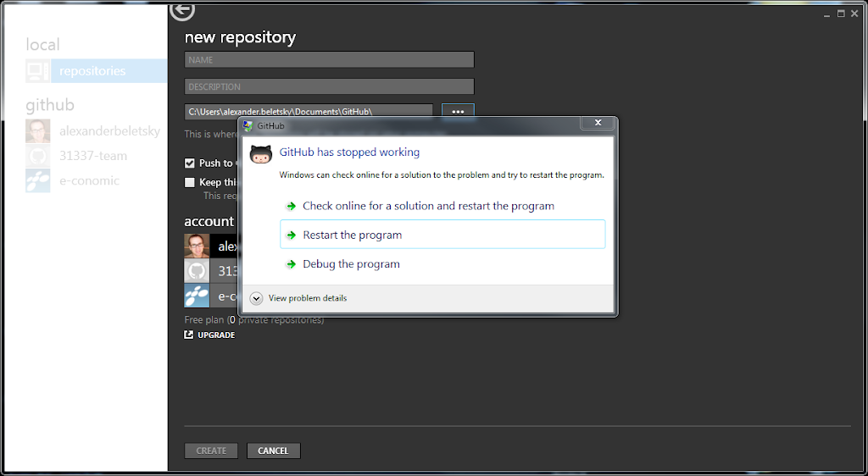Screen dimensions: 868x476
Task: Enable the Keep this private checkbox
Action: pos(190,182)
